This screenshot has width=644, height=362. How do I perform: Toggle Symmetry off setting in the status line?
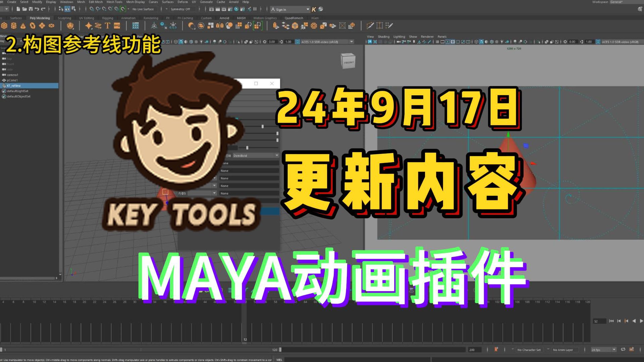(x=180, y=9)
